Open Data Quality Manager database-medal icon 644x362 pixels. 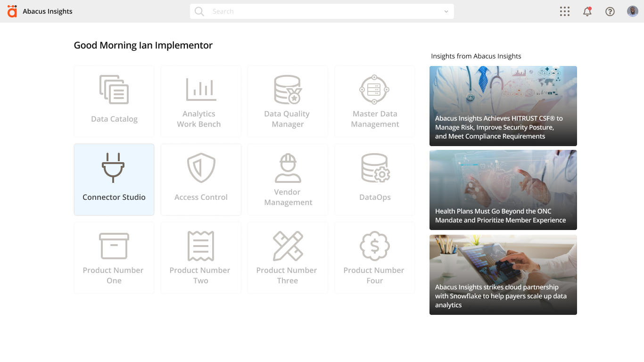pos(288,90)
